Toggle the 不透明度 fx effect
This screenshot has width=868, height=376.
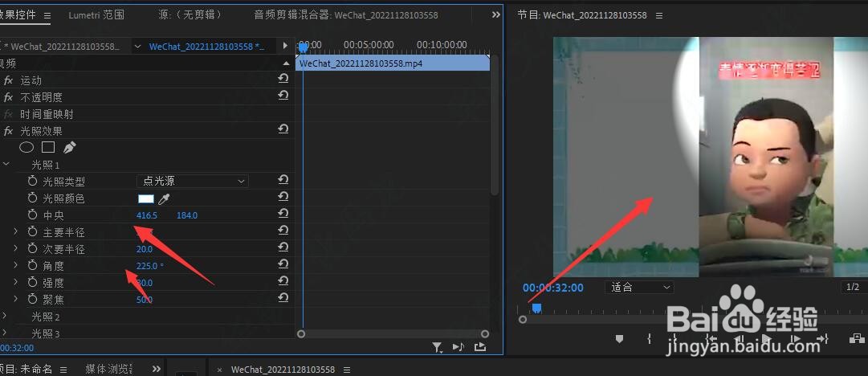(8, 97)
